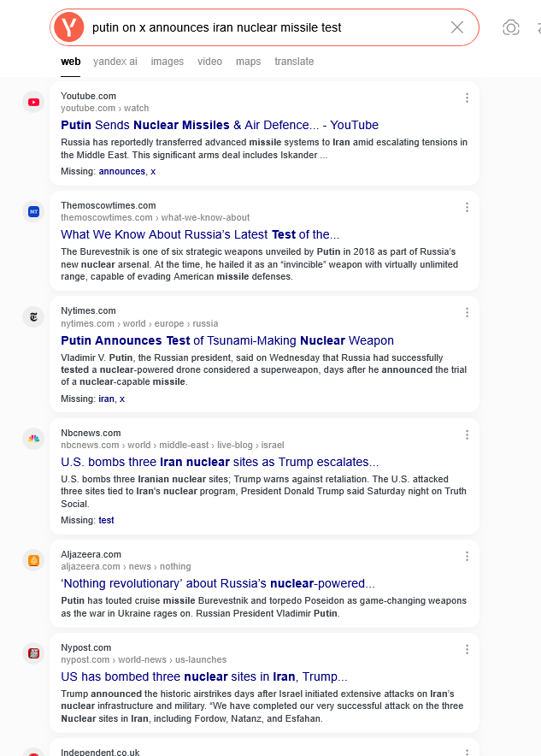Click the New York Times favicon
The image size is (541, 756).
point(33,316)
